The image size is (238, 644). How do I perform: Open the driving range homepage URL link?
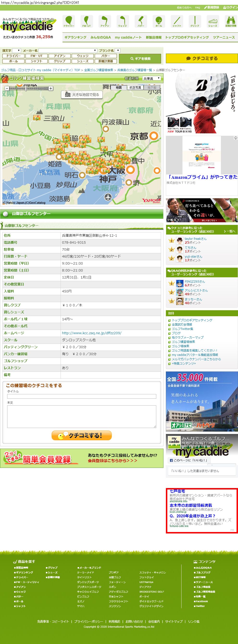click(x=92, y=333)
